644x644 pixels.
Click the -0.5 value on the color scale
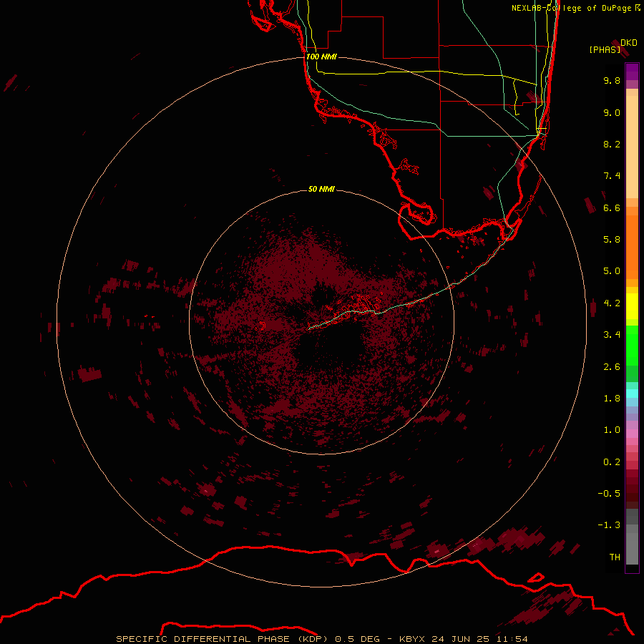[x=609, y=494]
